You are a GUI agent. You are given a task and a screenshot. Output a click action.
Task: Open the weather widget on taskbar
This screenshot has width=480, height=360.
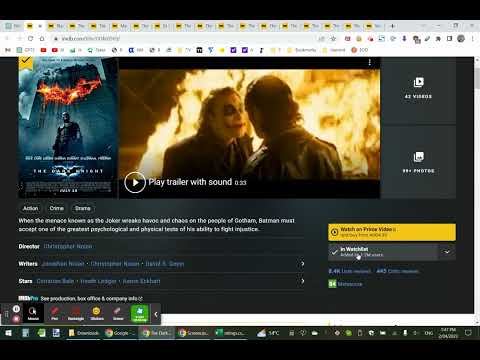268,333
